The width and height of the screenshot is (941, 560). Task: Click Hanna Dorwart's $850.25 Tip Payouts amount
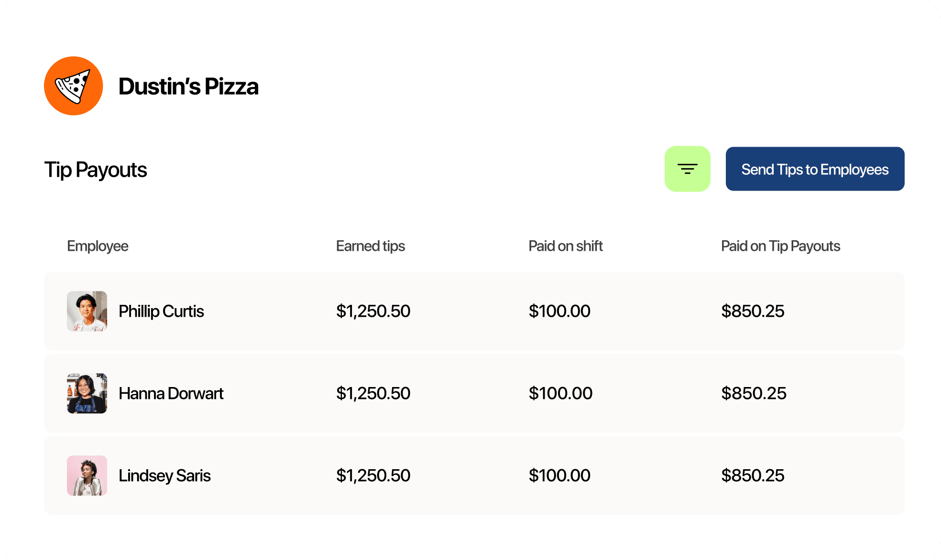click(754, 393)
